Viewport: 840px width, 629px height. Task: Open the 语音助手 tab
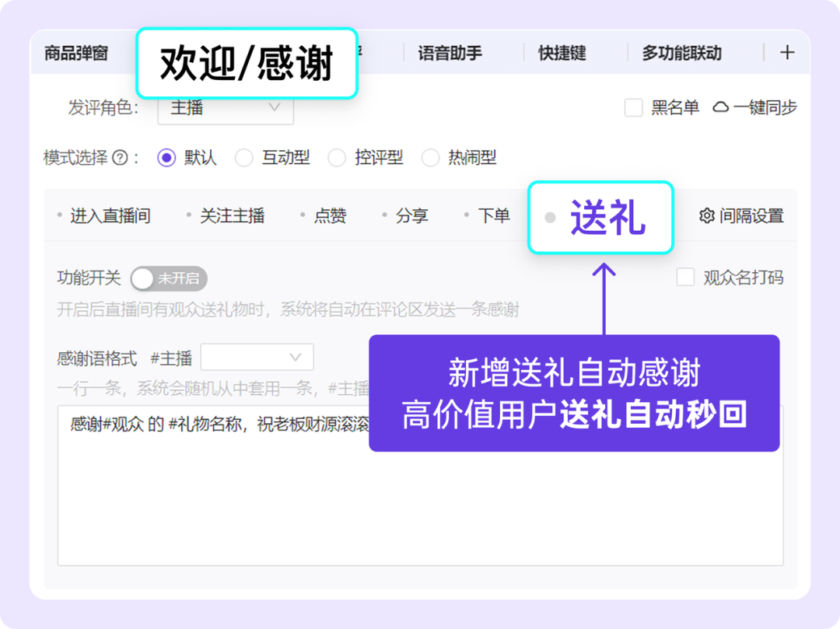pos(450,54)
